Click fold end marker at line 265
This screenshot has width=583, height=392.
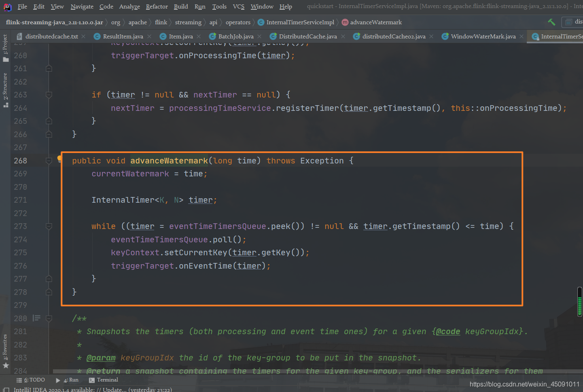tap(49, 121)
